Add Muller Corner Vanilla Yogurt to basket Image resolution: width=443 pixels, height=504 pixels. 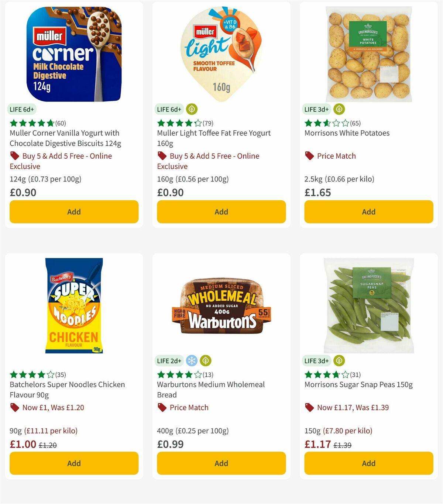(x=74, y=211)
